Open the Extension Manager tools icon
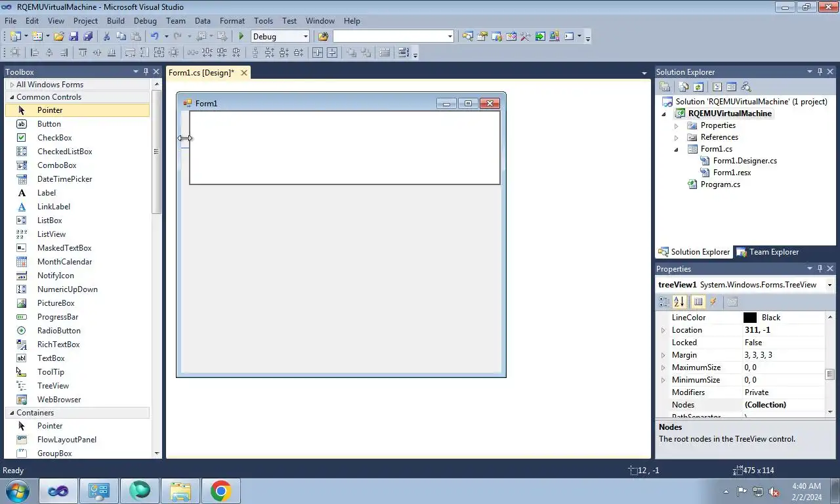Screen dimensions: 840x504 click(555, 37)
